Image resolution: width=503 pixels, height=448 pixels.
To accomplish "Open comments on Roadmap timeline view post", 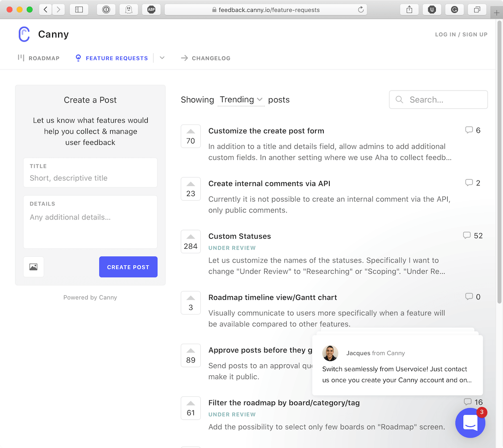I will (x=472, y=297).
